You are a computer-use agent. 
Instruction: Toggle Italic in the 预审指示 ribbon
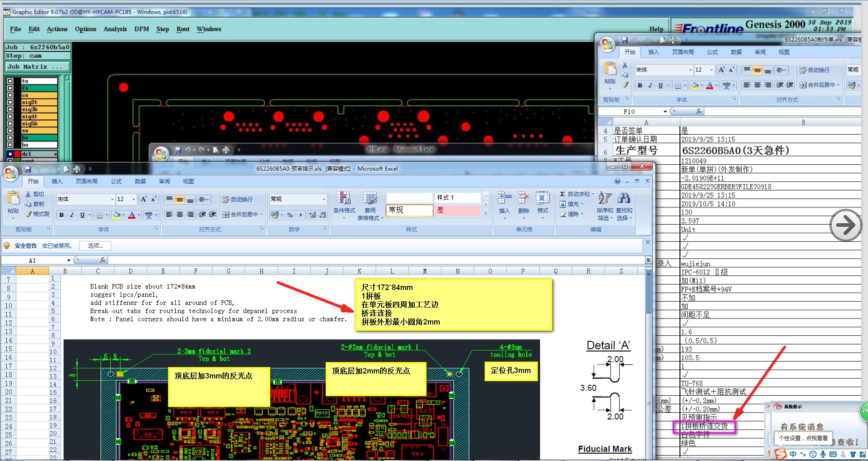coord(72,215)
